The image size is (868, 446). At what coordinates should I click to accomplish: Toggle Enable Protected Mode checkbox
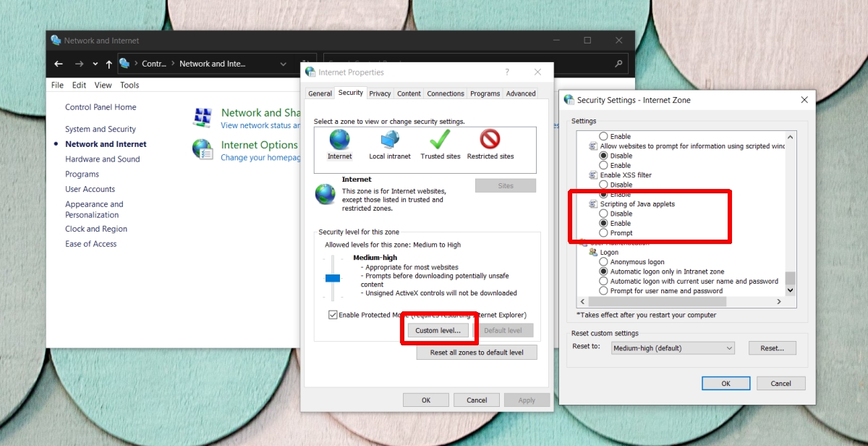333,315
